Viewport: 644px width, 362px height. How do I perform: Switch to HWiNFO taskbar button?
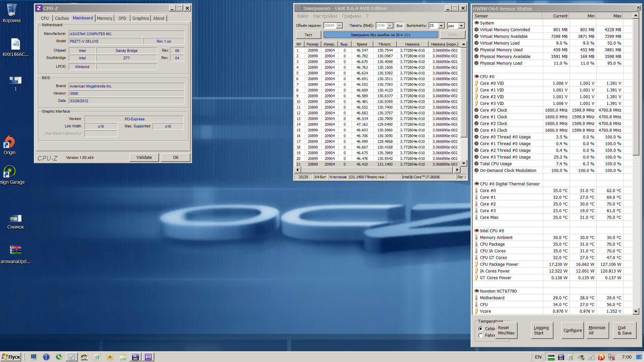[x=136, y=357]
